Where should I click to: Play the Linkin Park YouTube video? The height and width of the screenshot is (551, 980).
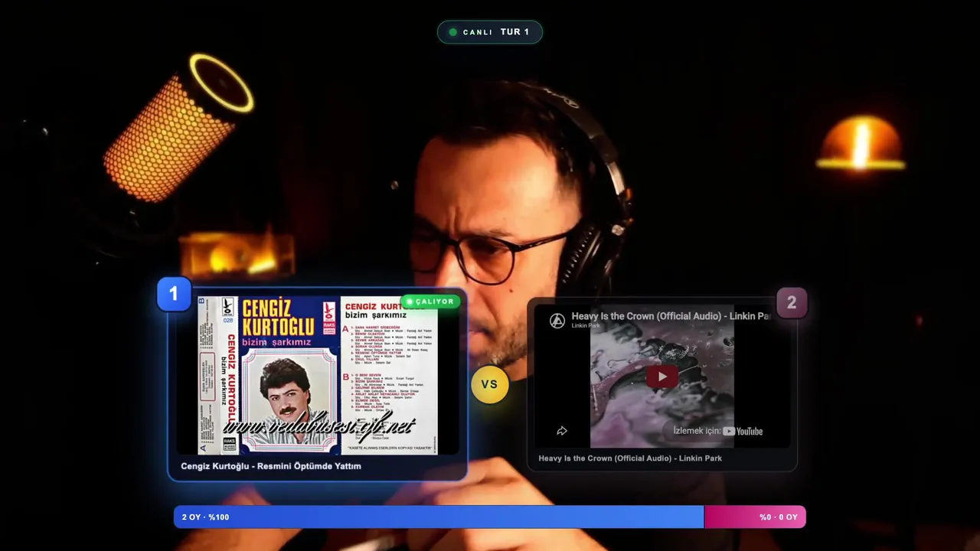(661, 376)
